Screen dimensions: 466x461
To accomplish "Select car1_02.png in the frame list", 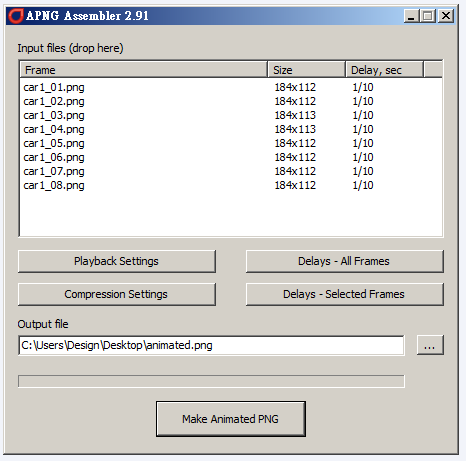I will pos(54,101).
